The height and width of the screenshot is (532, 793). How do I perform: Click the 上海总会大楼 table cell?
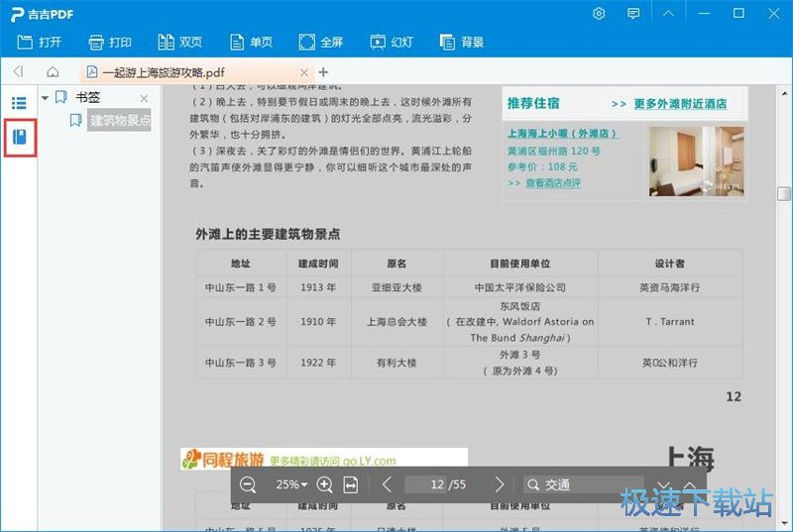(396, 322)
